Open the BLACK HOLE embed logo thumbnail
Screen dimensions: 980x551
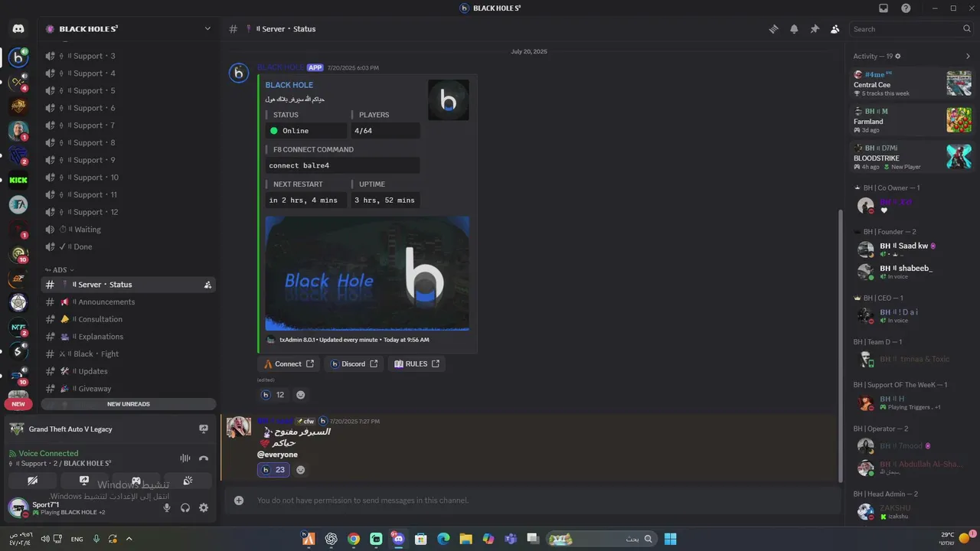point(449,100)
